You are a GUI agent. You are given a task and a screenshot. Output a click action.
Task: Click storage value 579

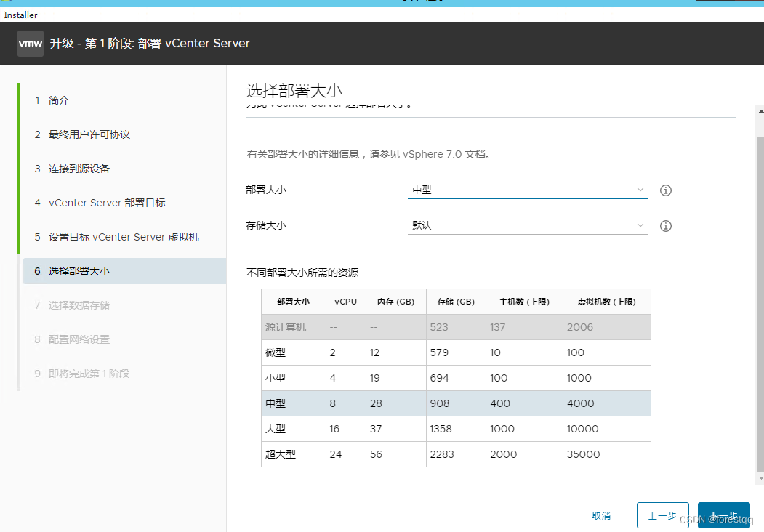coord(439,352)
